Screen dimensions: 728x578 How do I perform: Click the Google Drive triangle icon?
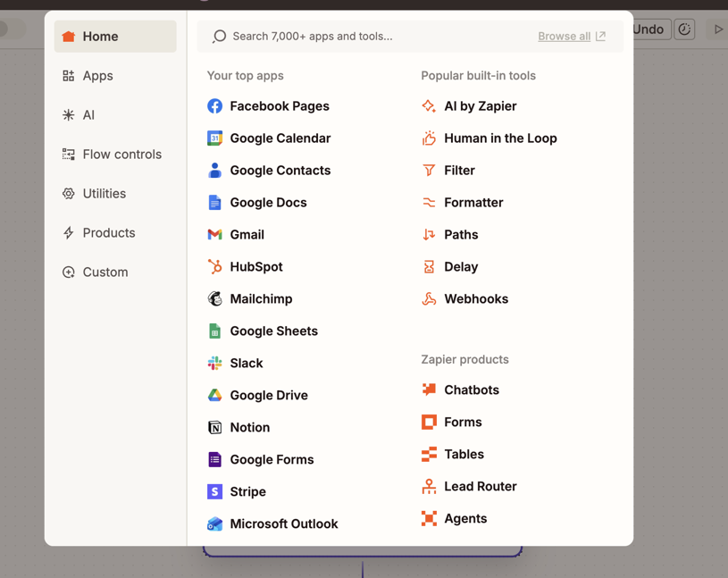click(214, 395)
